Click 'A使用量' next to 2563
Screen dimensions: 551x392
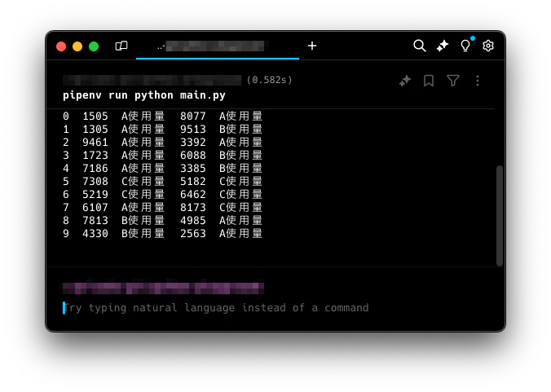pos(240,233)
